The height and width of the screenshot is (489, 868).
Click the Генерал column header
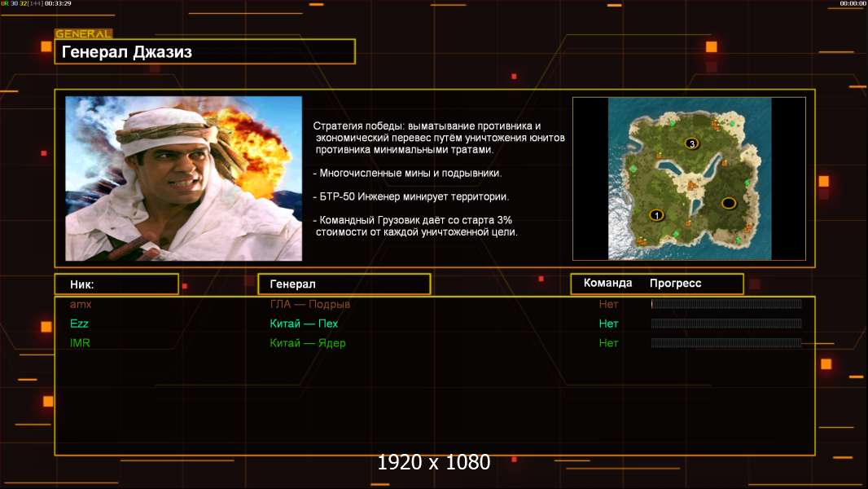344,284
